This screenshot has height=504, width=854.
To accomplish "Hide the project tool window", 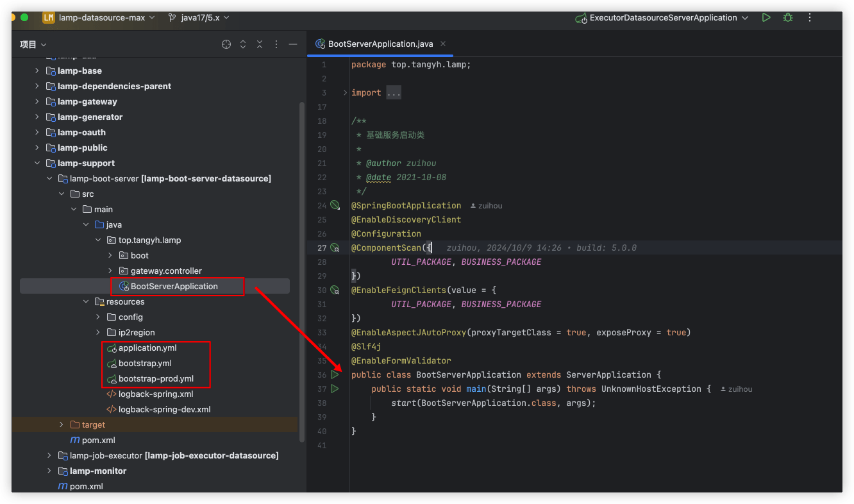I will (293, 44).
